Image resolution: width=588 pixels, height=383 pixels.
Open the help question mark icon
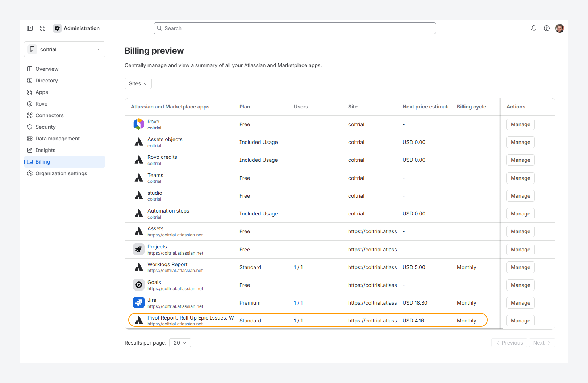pos(547,28)
